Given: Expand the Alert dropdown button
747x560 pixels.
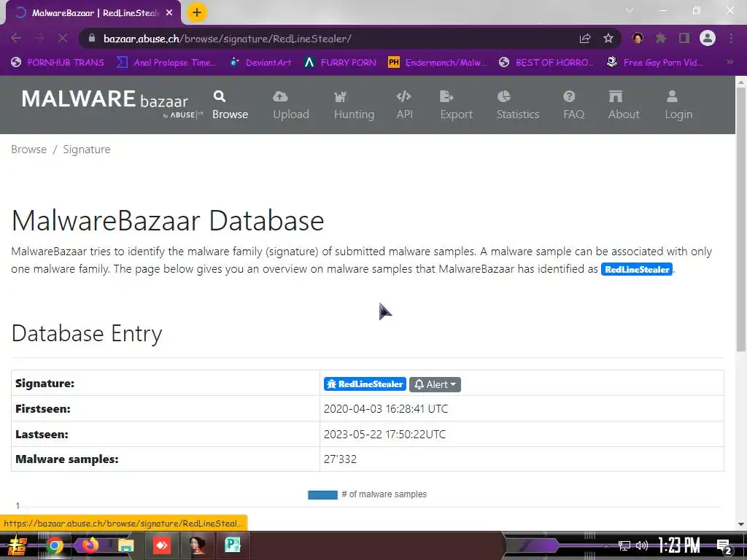Looking at the screenshot, I should (x=435, y=384).
